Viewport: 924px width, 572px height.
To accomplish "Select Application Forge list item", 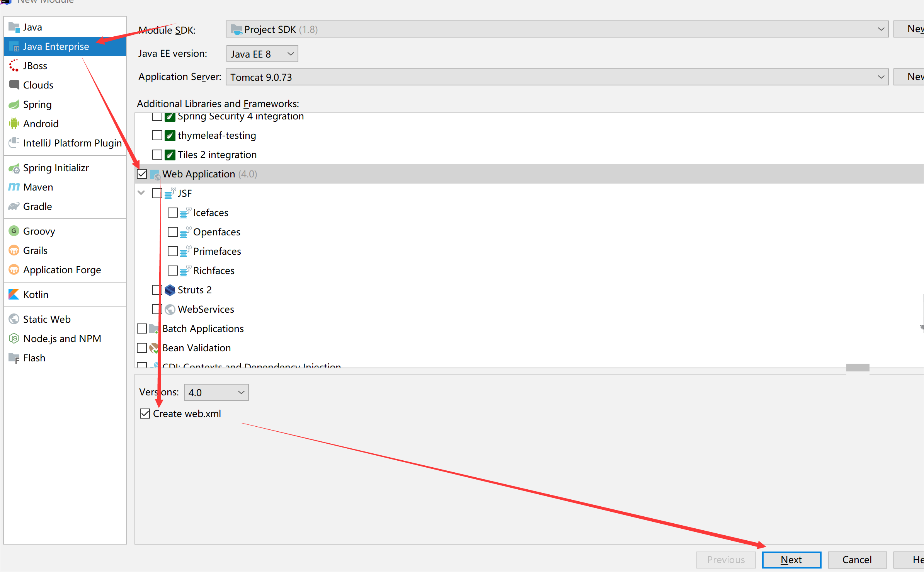I will [x=65, y=270].
